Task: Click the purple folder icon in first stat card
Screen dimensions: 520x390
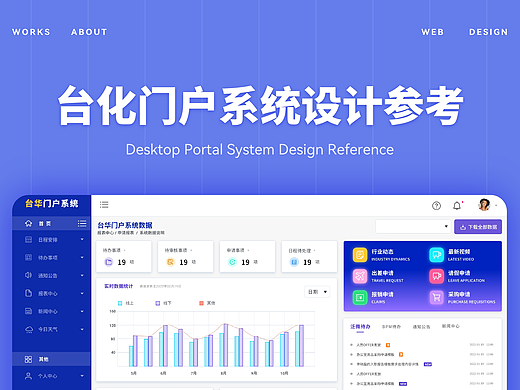Action: point(109,262)
